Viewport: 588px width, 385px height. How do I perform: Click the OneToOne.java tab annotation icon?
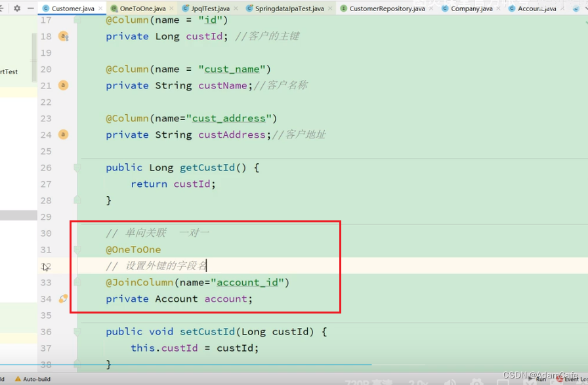114,9
